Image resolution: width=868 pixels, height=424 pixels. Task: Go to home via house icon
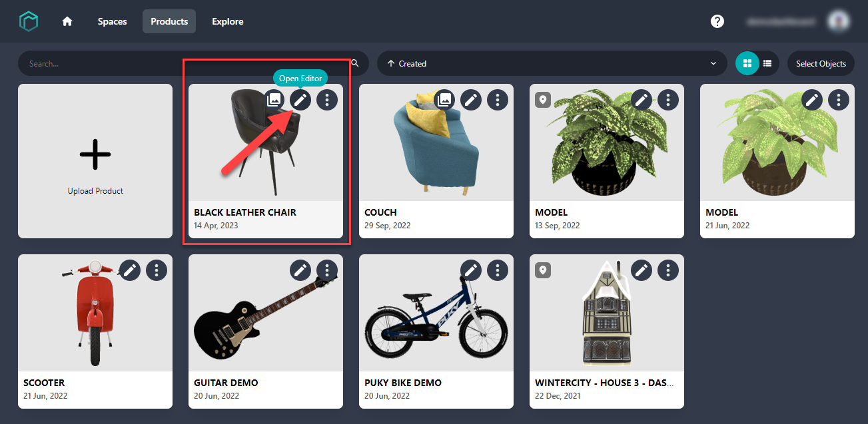point(67,21)
